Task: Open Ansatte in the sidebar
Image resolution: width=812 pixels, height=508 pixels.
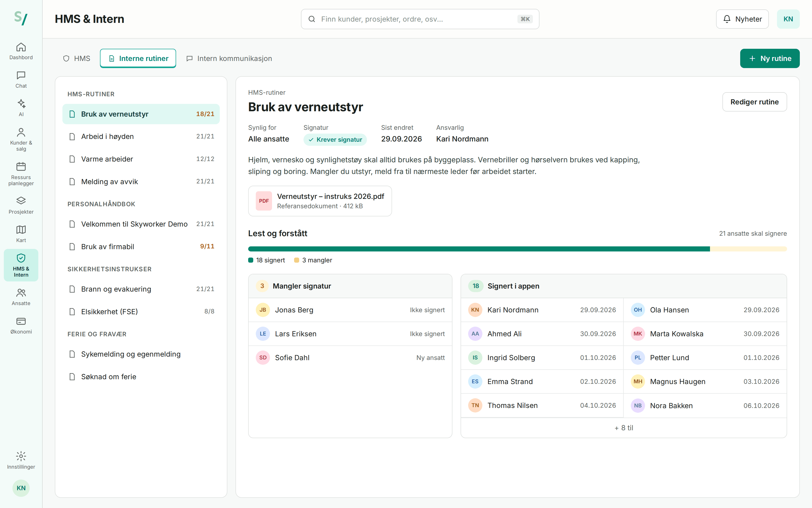Action: click(x=21, y=297)
